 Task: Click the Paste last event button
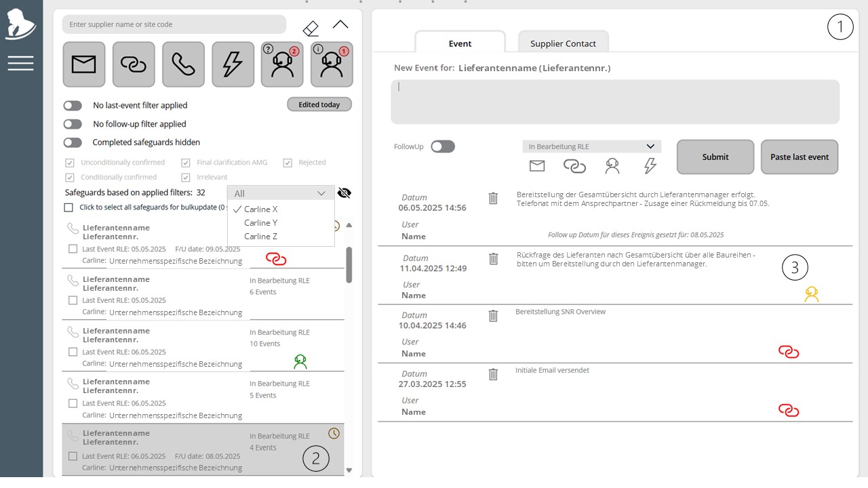[x=800, y=157]
